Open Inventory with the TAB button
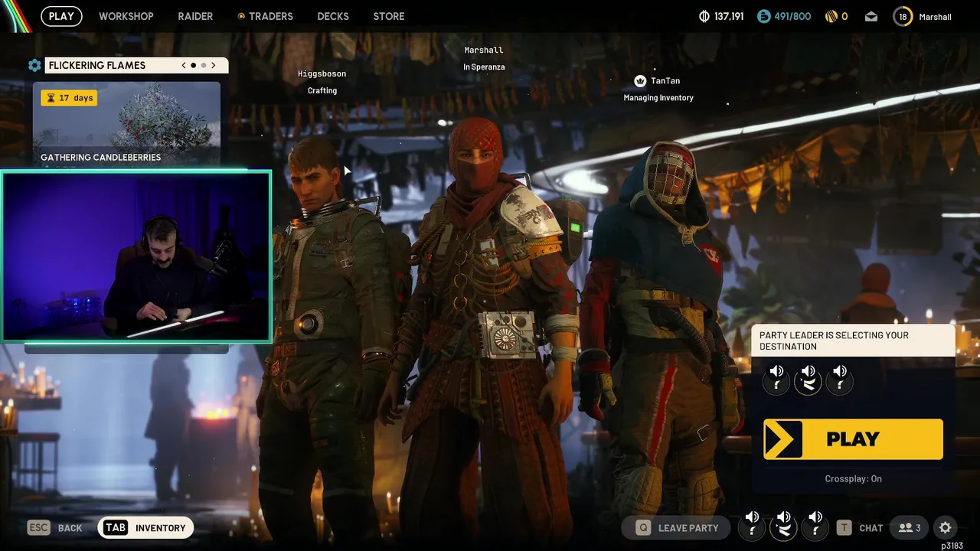This screenshot has height=551, width=980. coord(145,527)
